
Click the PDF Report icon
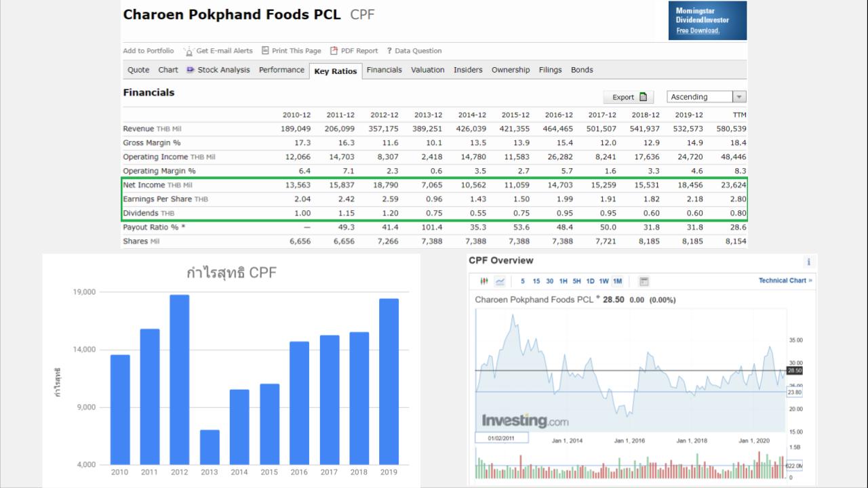click(334, 51)
